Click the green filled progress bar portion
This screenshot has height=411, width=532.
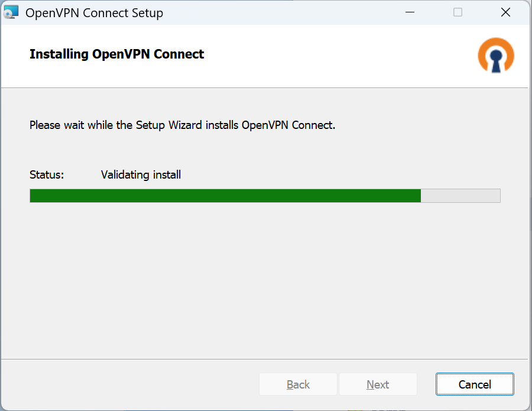[x=225, y=196]
